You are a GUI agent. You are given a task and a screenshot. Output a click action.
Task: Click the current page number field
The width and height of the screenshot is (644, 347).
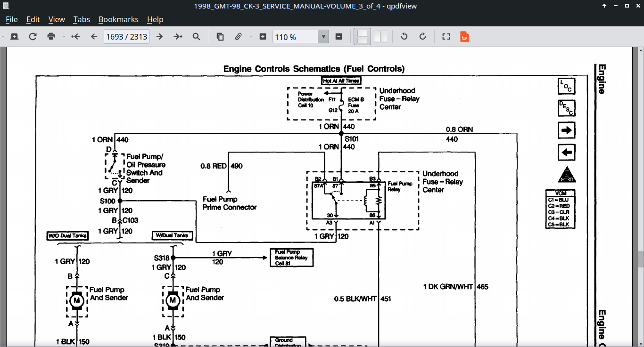[126, 37]
